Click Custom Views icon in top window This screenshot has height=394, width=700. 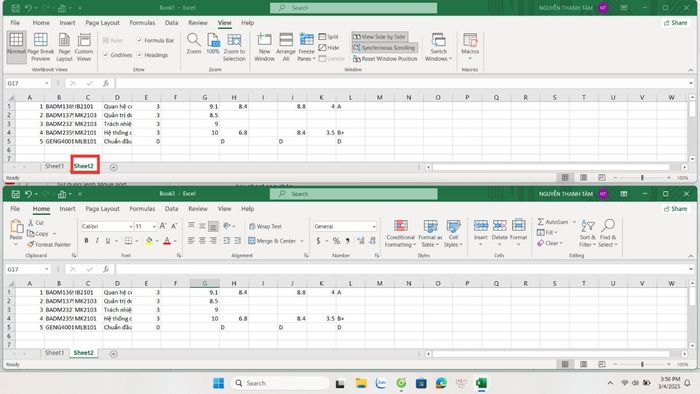pos(84,47)
